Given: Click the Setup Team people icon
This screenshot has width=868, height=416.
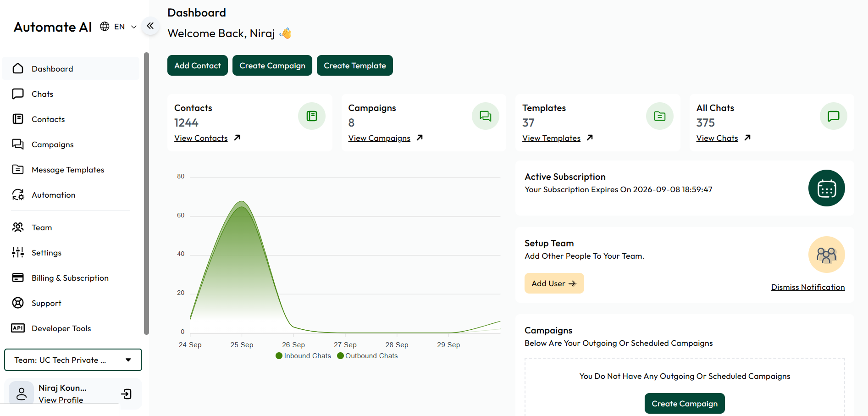Looking at the screenshot, I should (826, 255).
